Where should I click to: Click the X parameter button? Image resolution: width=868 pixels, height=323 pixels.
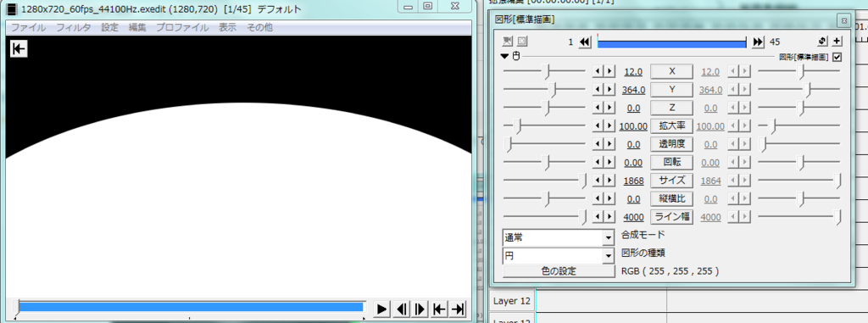(672, 71)
